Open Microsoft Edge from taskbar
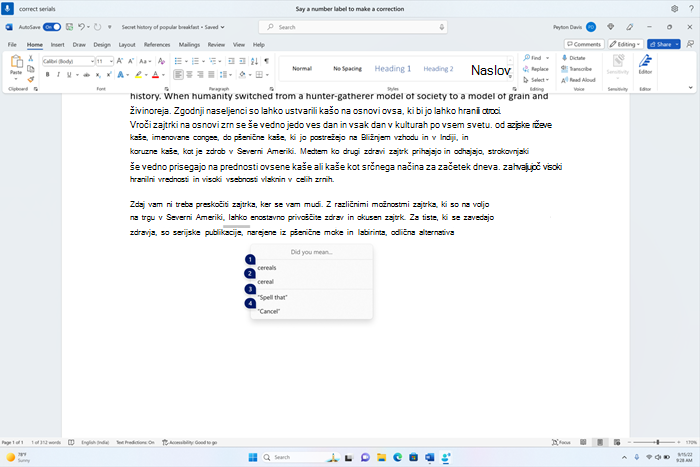This screenshot has height=467, width=700. pyautogui.click(x=397, y=457)
